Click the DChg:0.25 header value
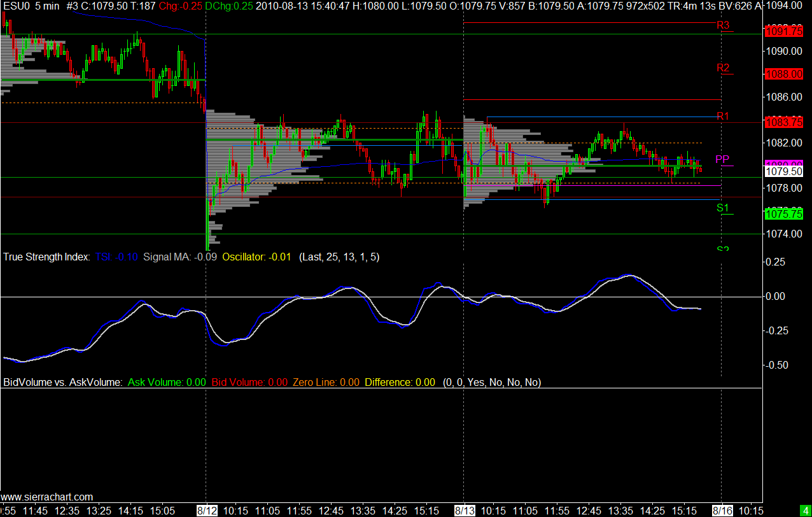The width and height of the screenshot is (812, 517). 228,6
